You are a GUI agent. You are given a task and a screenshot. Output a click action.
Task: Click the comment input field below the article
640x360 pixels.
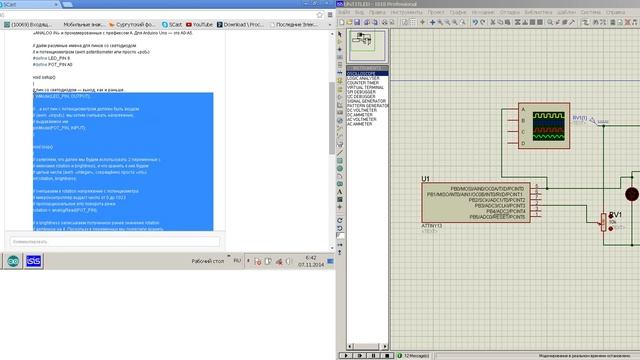(115, 242)
